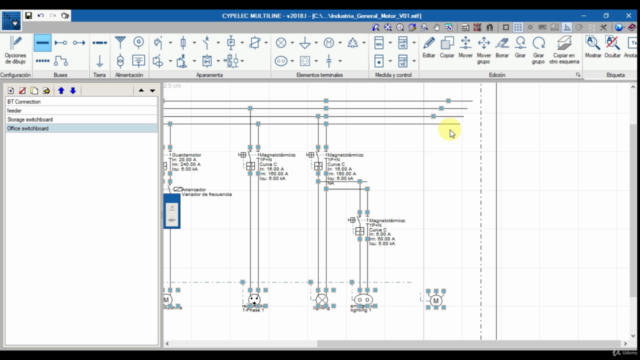Image resolution: width=640 pixels, height=360 pixels.
Task: Move schema up with blue arrow
Action: point(61,91)
